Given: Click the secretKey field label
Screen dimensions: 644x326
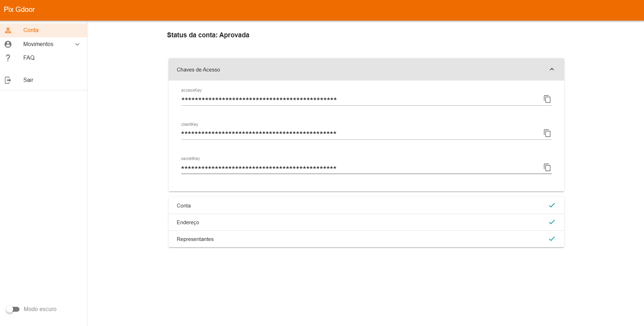Looking at the screenshot, I should (191, 159).
